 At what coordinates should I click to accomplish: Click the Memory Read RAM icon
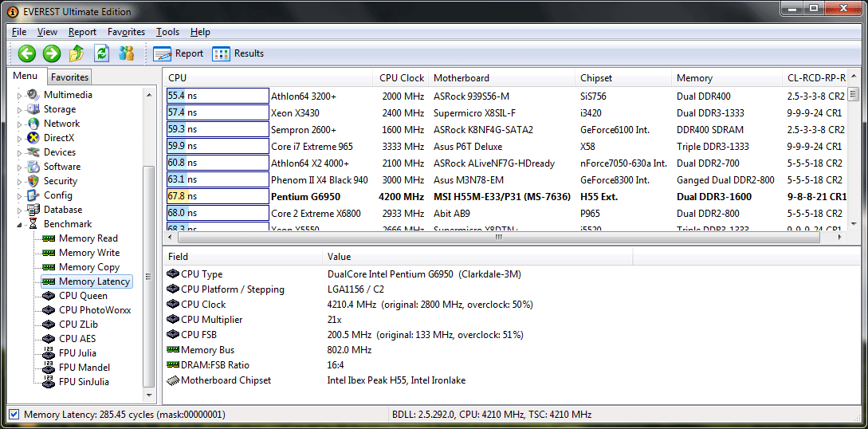(x=49, y=238)
